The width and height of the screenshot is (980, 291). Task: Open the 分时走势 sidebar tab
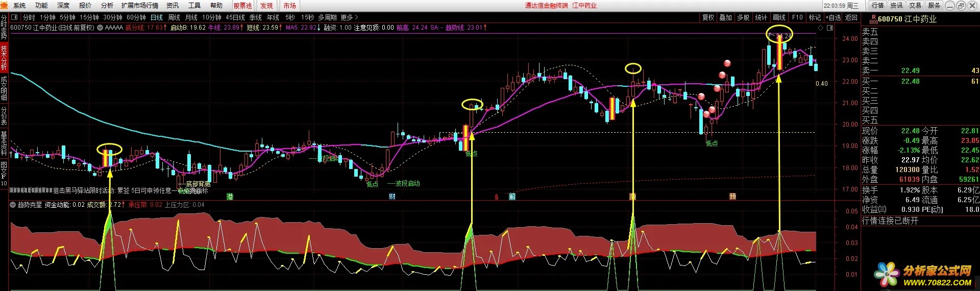[x=4, y=28]
